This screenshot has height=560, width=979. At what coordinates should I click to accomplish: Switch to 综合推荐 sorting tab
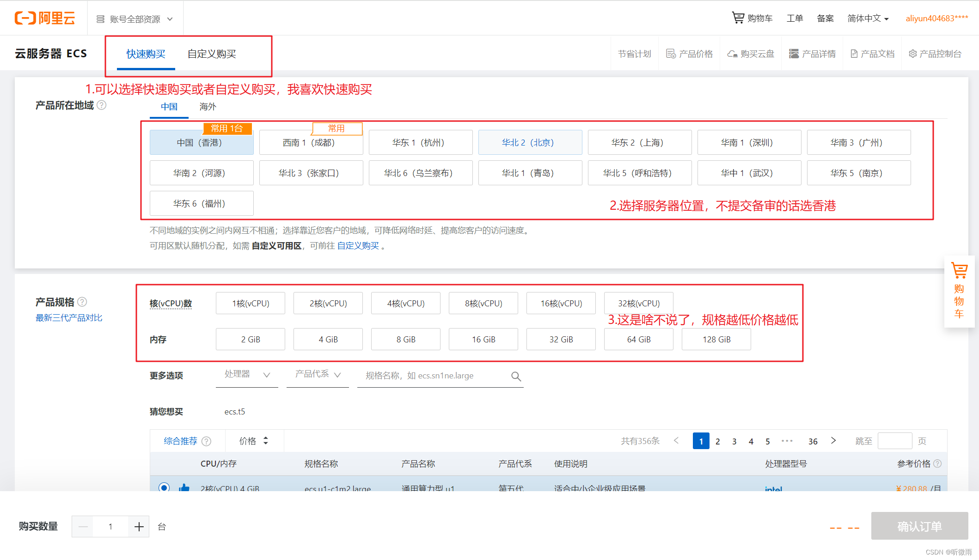click(181, 441)
